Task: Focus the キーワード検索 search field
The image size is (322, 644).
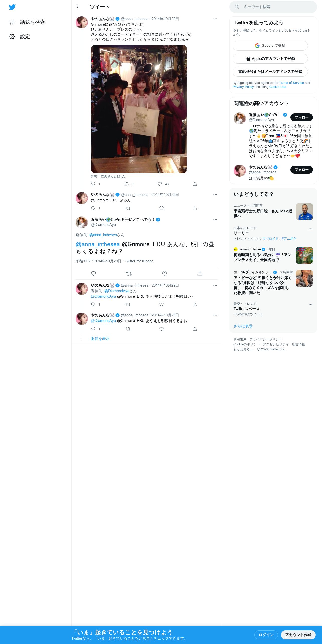Action: (273, 7)
